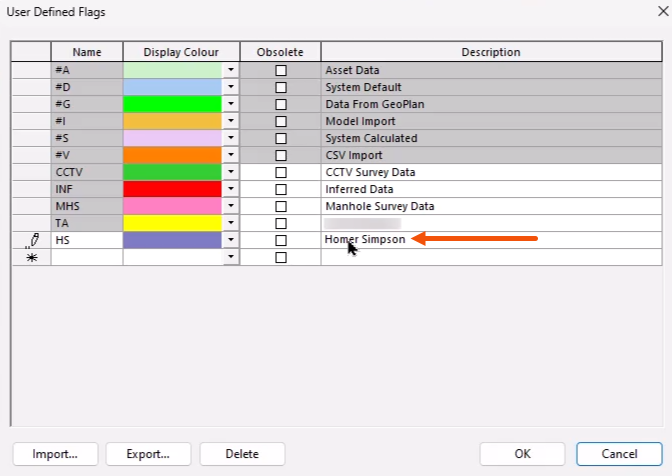Viewport: 672px width, 476px height.
Task: Confirm with the OK button
Action: point(522,454)
